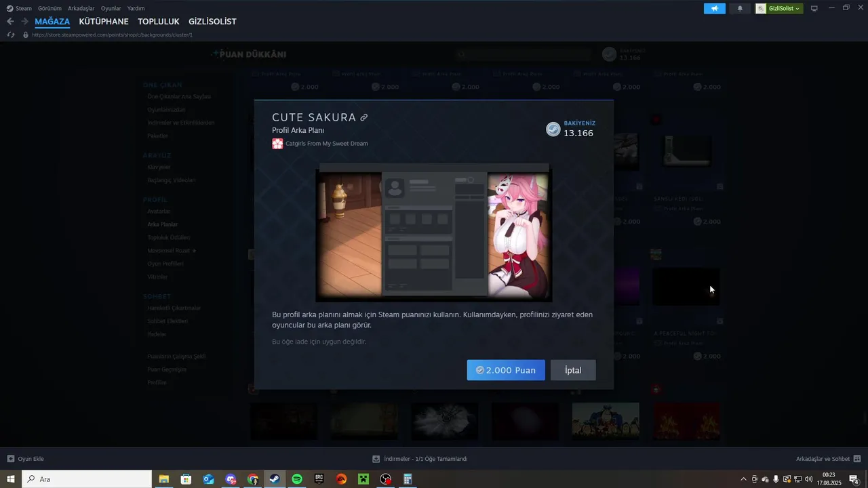The image size is (868, 488).
Task: Open the GIZLISOLIST profile tab
Action: pyautogui.click(x=212, y=22)
